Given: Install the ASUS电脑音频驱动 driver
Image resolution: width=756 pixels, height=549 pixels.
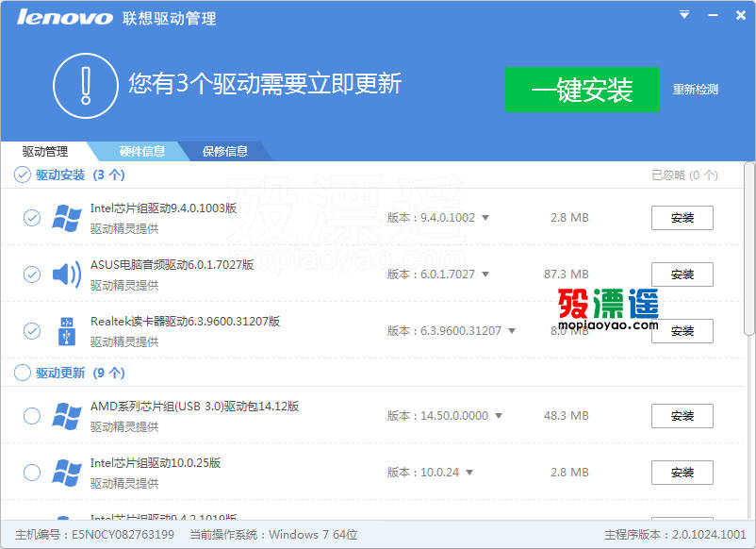Looking at the screenshot, I should pyautogui.click(x=682, y=274).
